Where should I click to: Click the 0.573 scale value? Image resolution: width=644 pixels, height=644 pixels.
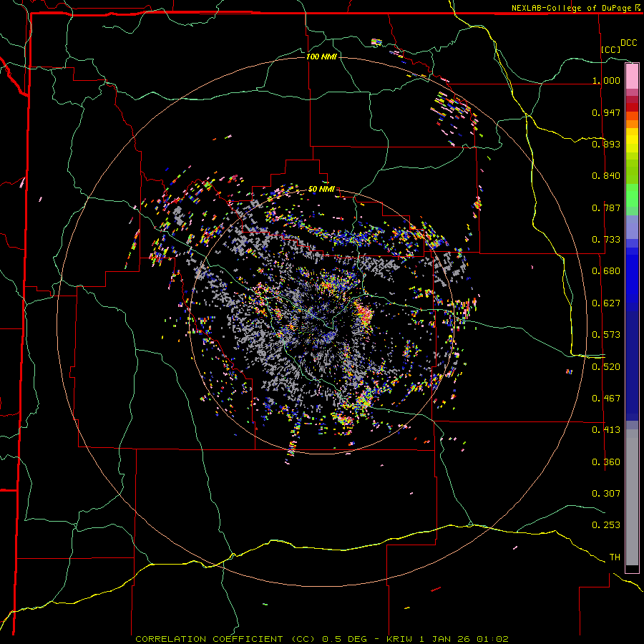(x=606, y=335)
